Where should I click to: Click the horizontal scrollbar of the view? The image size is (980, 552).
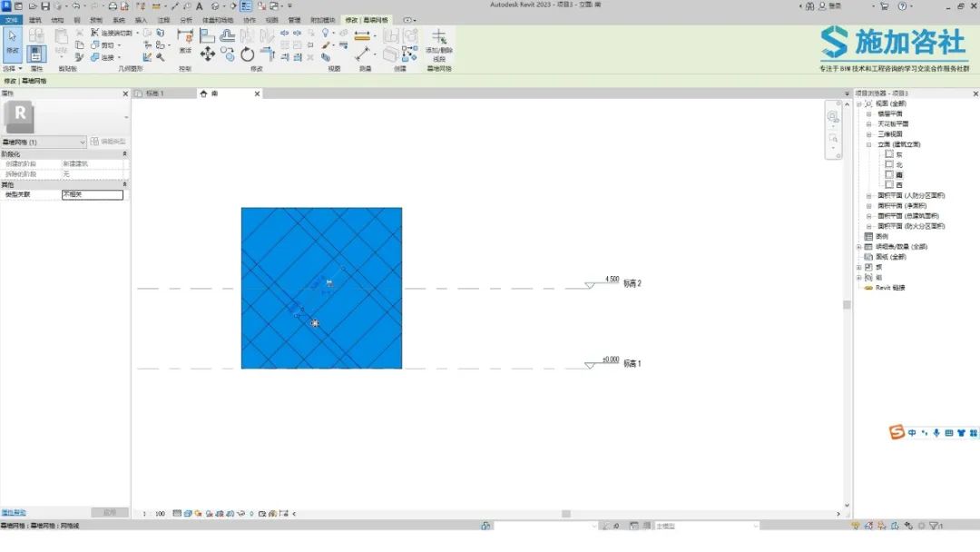pos(565,514)
